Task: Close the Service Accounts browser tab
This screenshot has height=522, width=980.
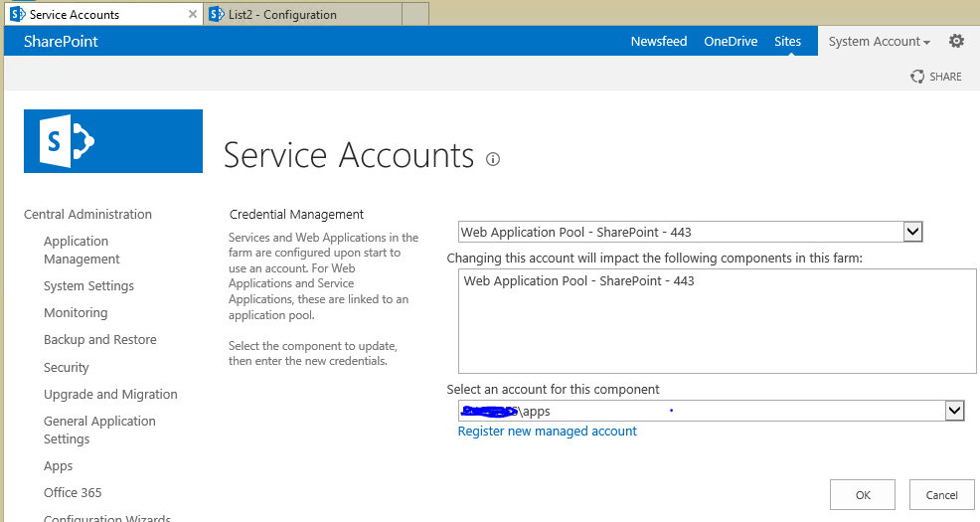Action: (193, 14)
